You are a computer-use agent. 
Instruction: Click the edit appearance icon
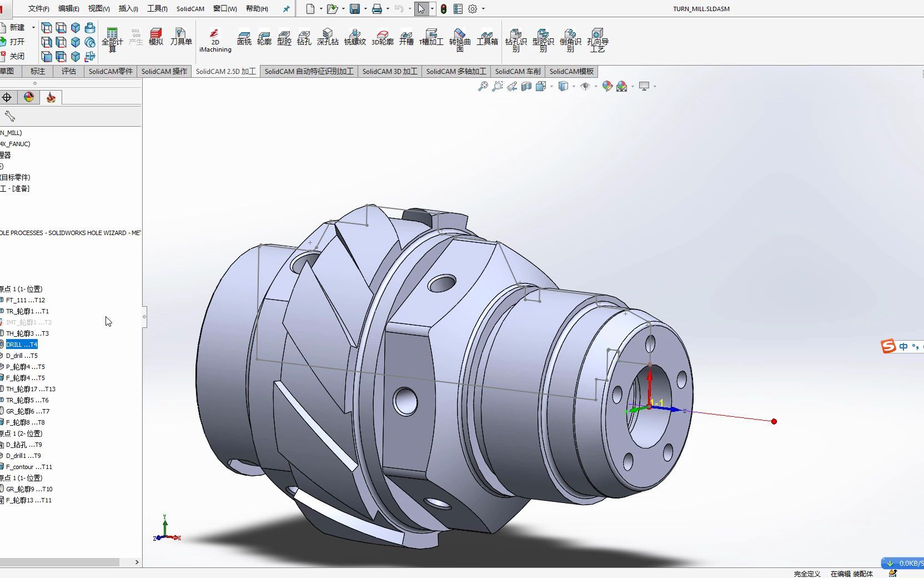click(607, 86)
